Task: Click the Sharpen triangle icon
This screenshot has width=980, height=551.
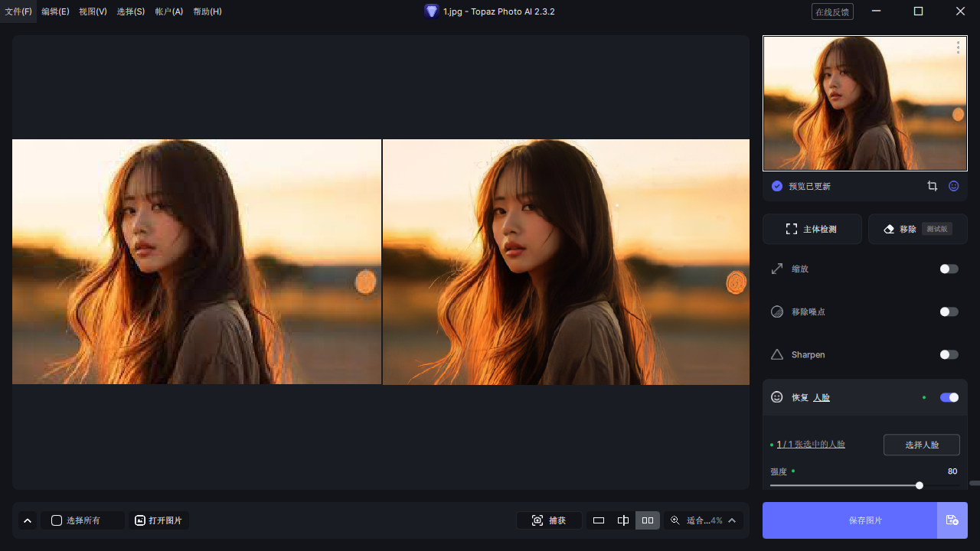Action: (777, 354)
